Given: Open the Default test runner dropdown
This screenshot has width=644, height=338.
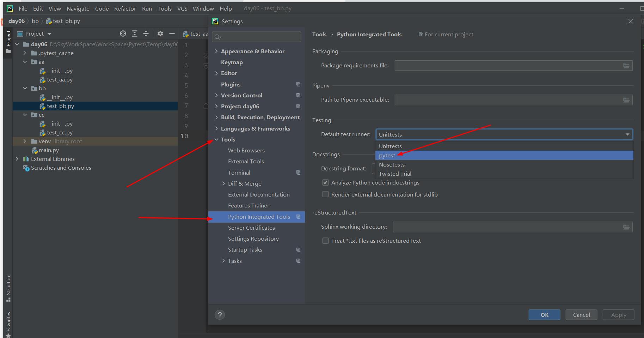Looking at the screenshot, I should (x=504, y=134).
